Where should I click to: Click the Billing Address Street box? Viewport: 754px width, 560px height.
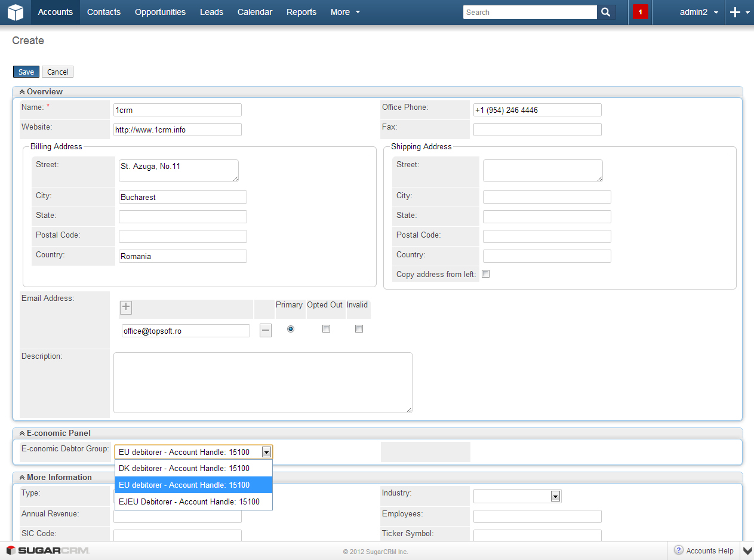coord(179,171)
